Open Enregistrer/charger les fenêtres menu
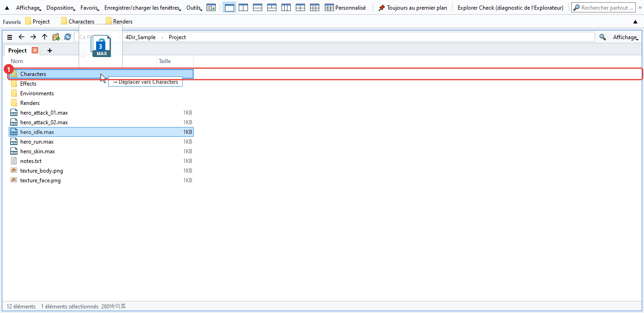The height and width of the screenshot is (313, 644). (x=143, y=8)
